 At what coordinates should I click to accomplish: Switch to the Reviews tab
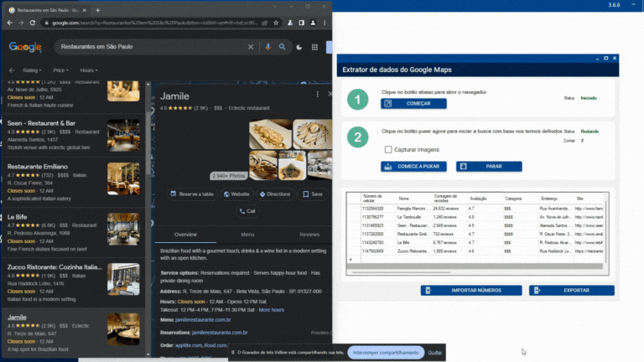click(309, 235)
